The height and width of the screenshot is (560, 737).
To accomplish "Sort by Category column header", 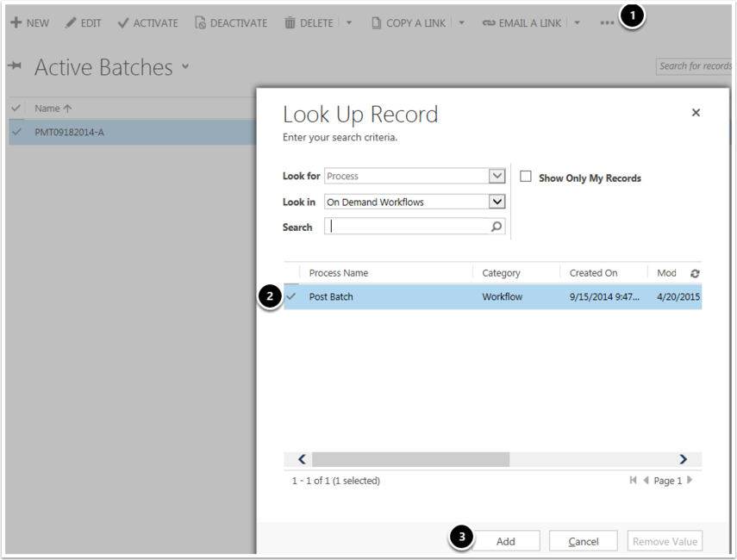I will [x=501, y=273].
